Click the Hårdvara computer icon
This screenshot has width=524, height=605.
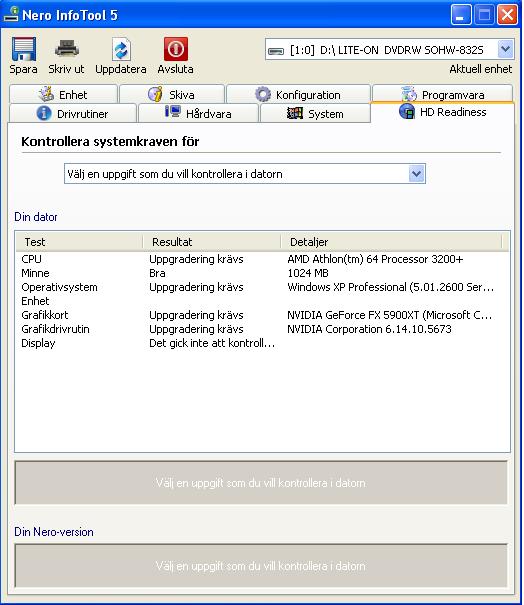tap(172, 112)
